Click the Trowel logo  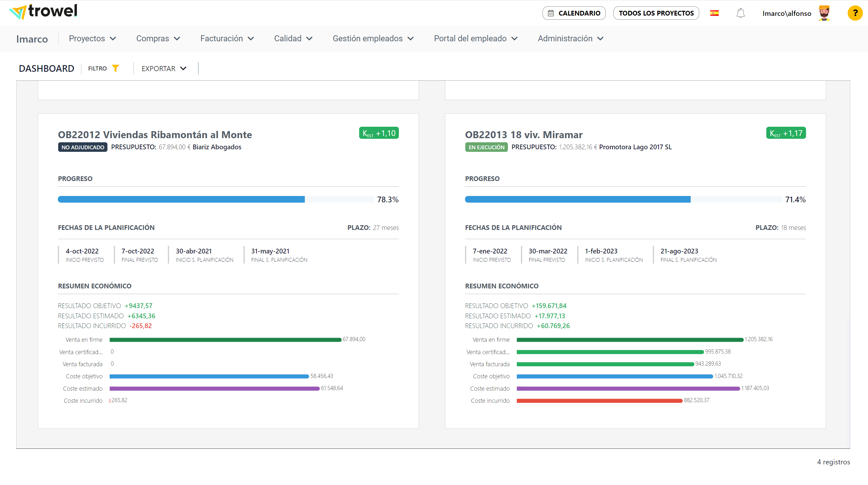tap(43, 12)
